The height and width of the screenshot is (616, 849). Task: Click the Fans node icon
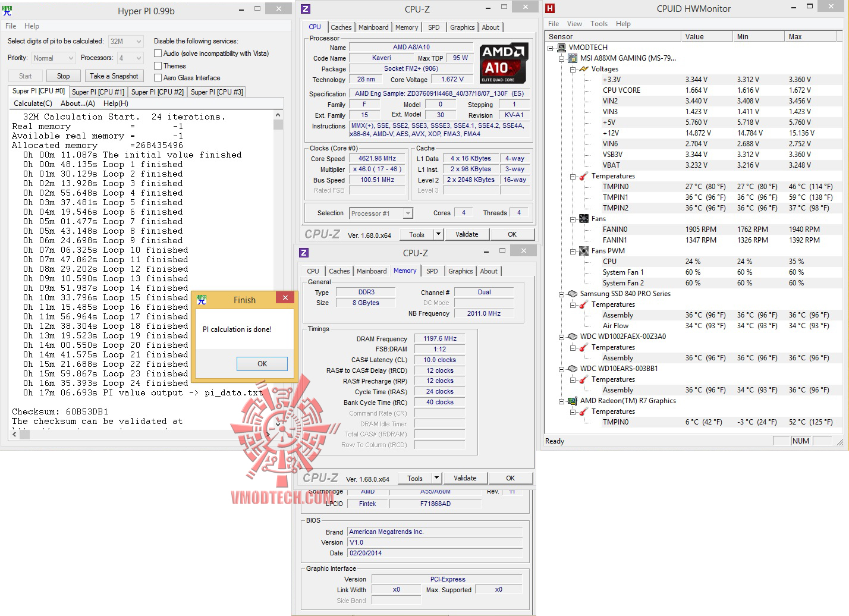click(584, 219)
